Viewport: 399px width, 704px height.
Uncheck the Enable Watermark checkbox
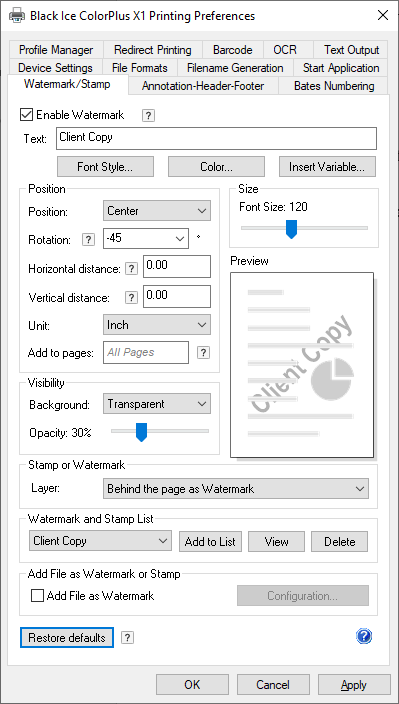coord(26,115)
